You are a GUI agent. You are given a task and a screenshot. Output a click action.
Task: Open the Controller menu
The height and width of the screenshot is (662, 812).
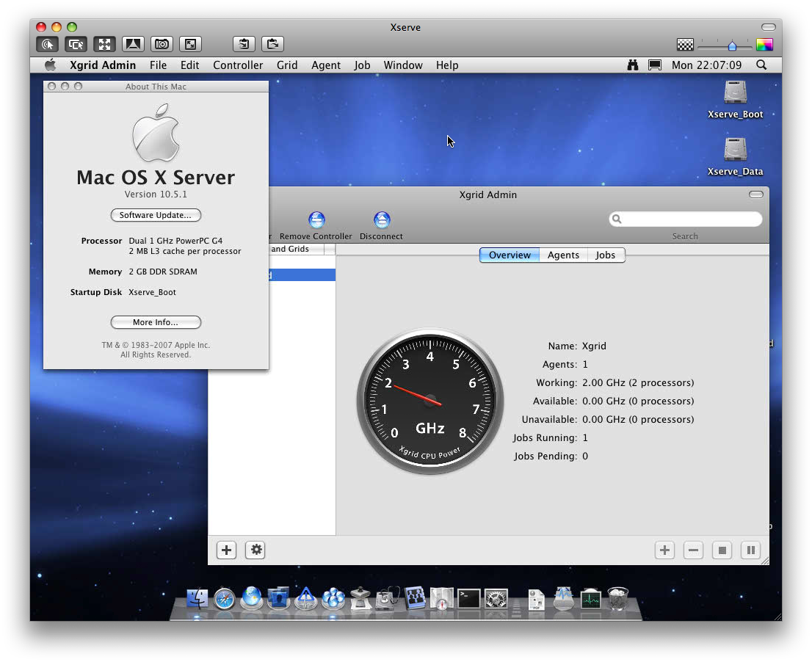[x=238, y=65]
